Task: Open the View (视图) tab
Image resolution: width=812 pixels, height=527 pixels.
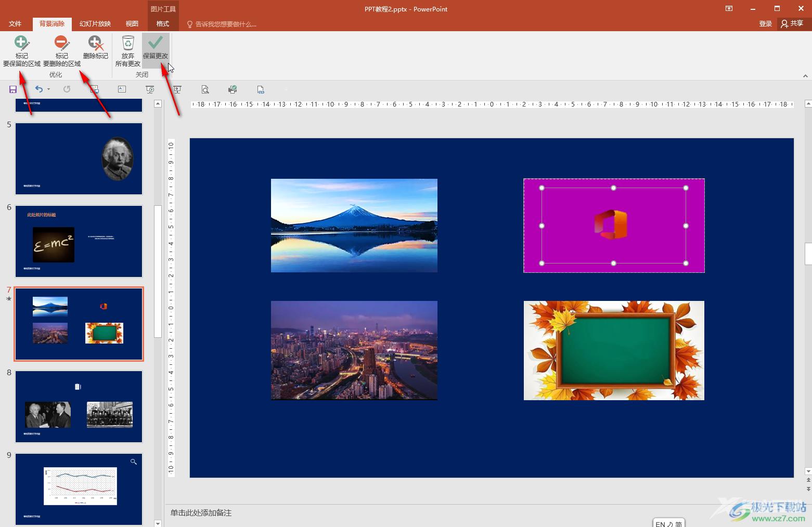Action: click(x=132, y=24)
